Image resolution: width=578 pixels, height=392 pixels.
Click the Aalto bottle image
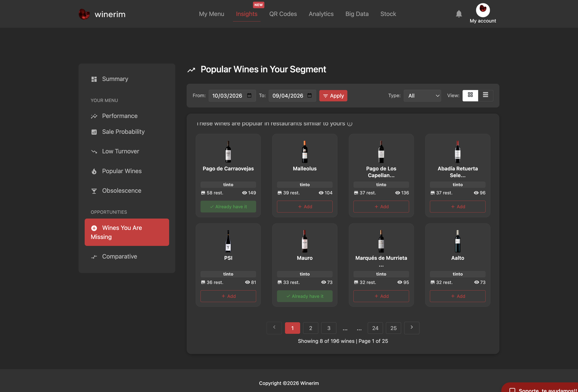tap(458, 241)
